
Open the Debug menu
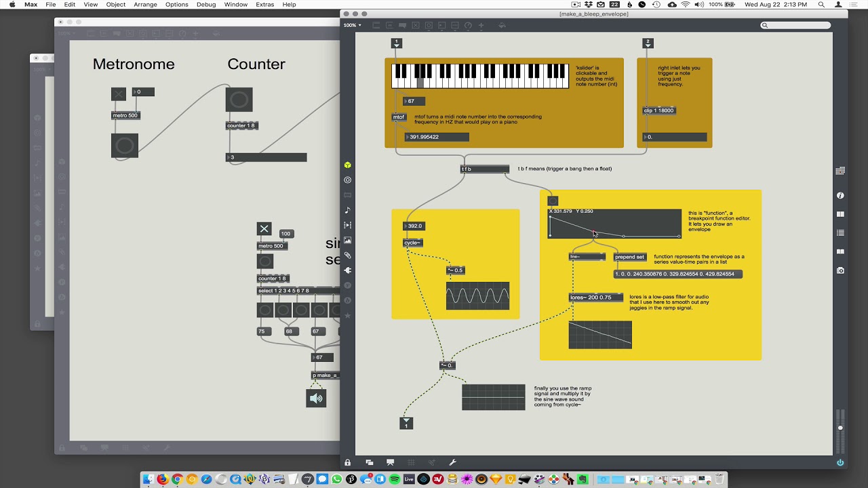[205, 5]
